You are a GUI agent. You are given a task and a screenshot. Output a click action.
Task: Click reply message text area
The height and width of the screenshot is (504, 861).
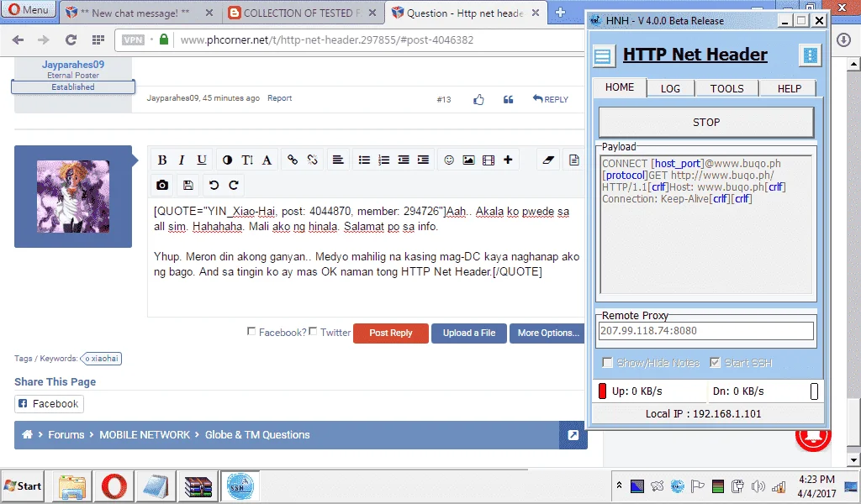(x=366, y=257)
